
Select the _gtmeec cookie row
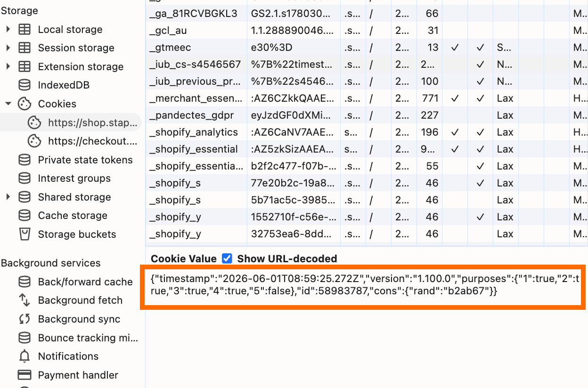pos(367,48)
